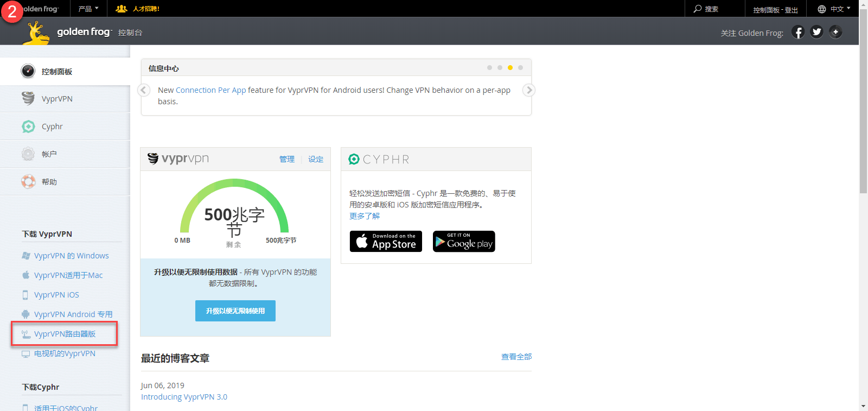This screenshot has height=411, width=868.
Task: Open Connection Per App link
Action: (x=211, y=90)
